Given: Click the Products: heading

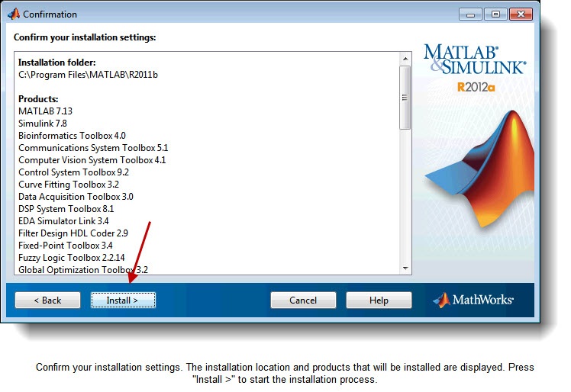Looking at the screenshot, I should click(x=38, y=99).
